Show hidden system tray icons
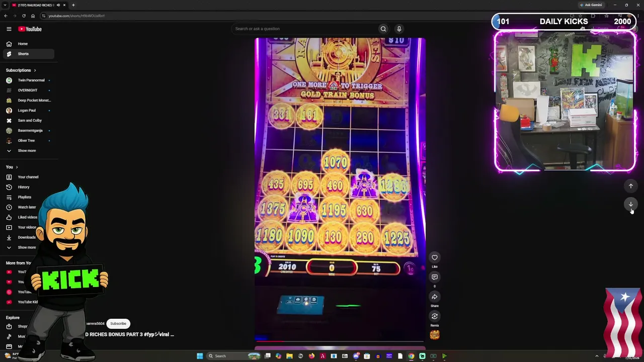This screenshot has height=362, width=644. pos(597,356)
